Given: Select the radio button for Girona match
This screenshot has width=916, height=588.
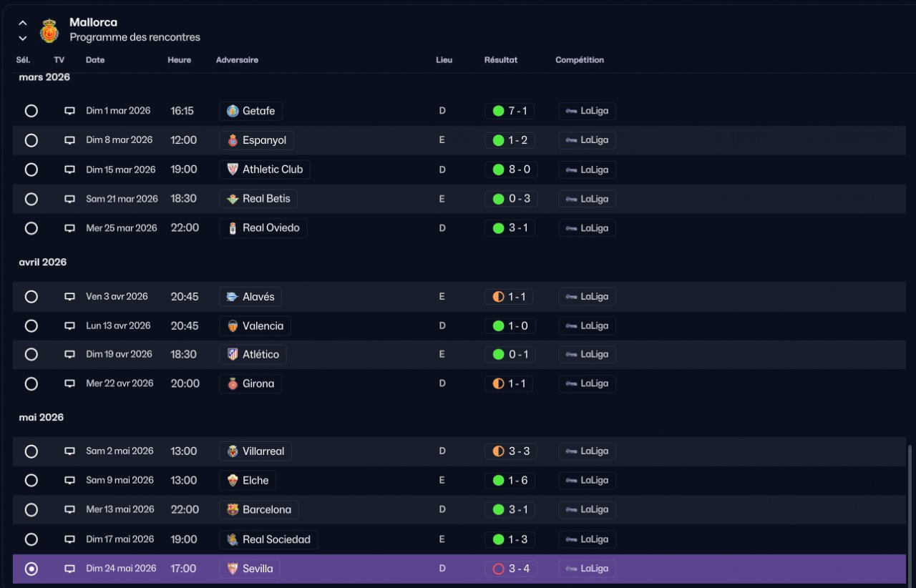Looking at the screenshot, I should (x=31, y=384).
